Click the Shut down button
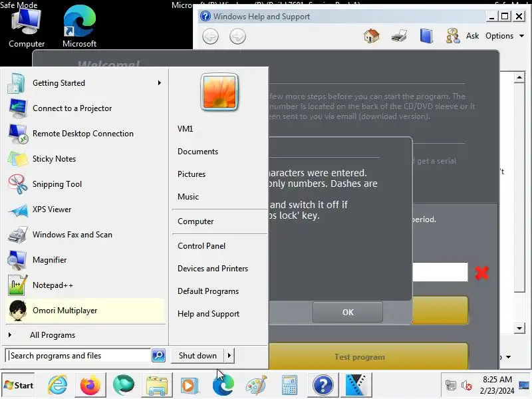Image resolution: width=532 pixels, height=399 pixels. [198, 356]
